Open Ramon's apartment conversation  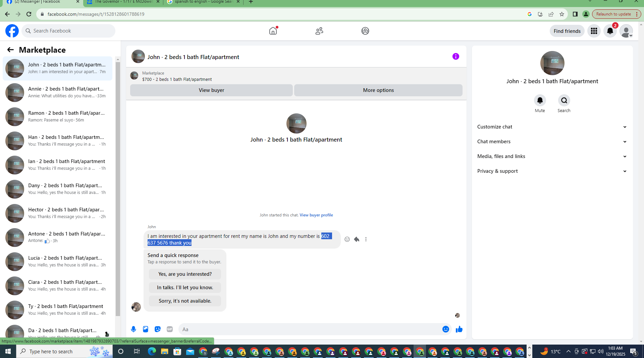tap(57, 117)
